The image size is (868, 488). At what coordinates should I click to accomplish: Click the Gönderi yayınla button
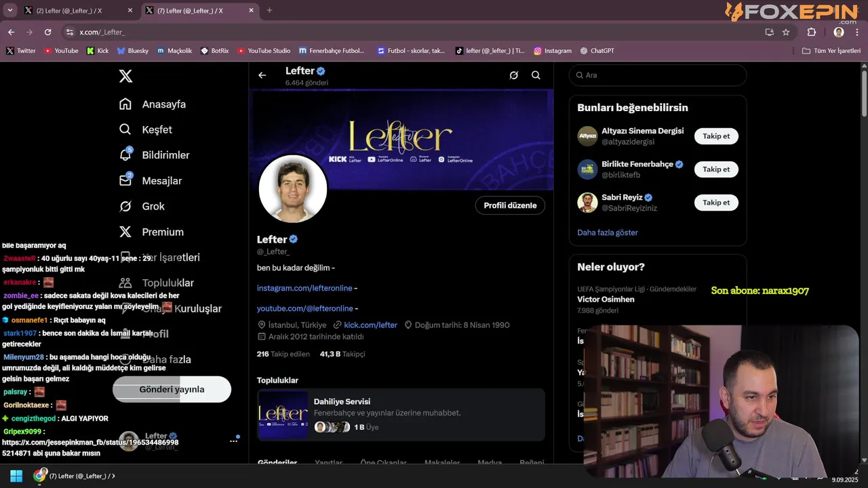[172, 389]
